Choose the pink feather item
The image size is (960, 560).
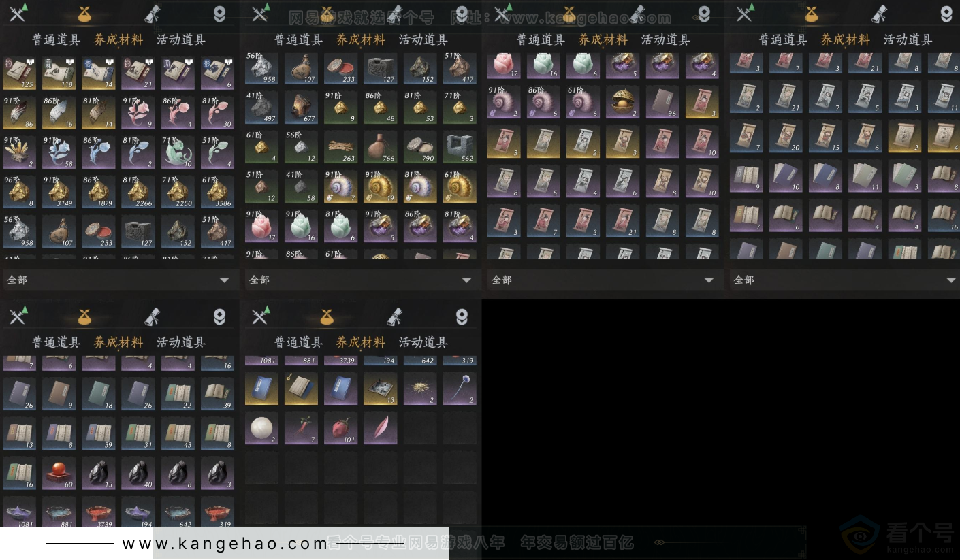click(x=380, y=428)
